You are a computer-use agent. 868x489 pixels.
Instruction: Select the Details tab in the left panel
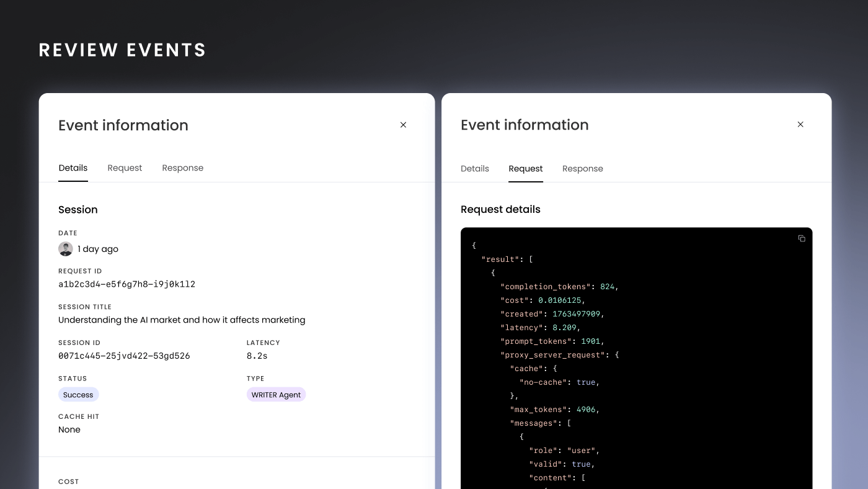coord(73,168)
